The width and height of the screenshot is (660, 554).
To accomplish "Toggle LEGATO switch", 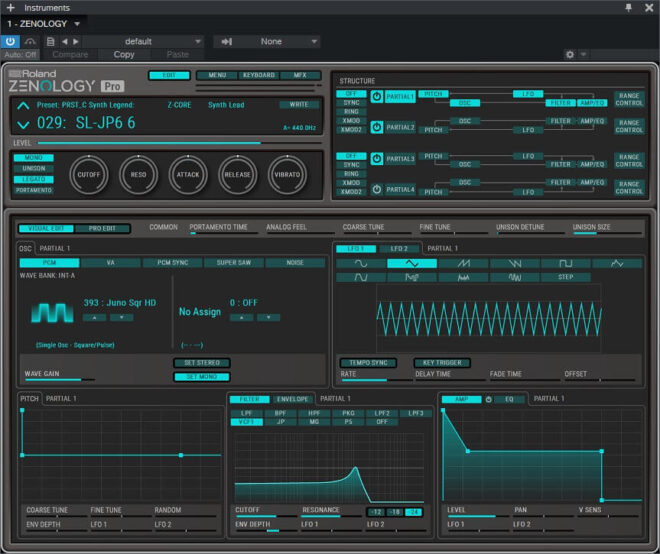I will (x=34, y=179).
